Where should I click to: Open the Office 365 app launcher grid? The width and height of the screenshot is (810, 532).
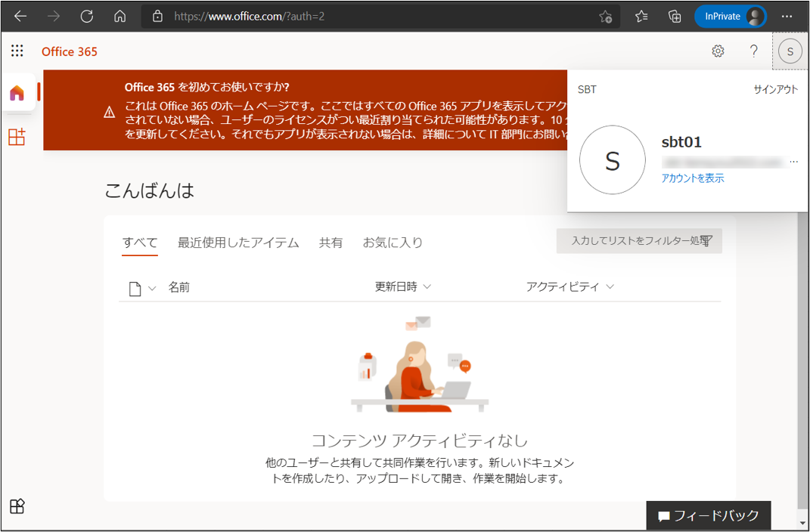tap(17, 51)
